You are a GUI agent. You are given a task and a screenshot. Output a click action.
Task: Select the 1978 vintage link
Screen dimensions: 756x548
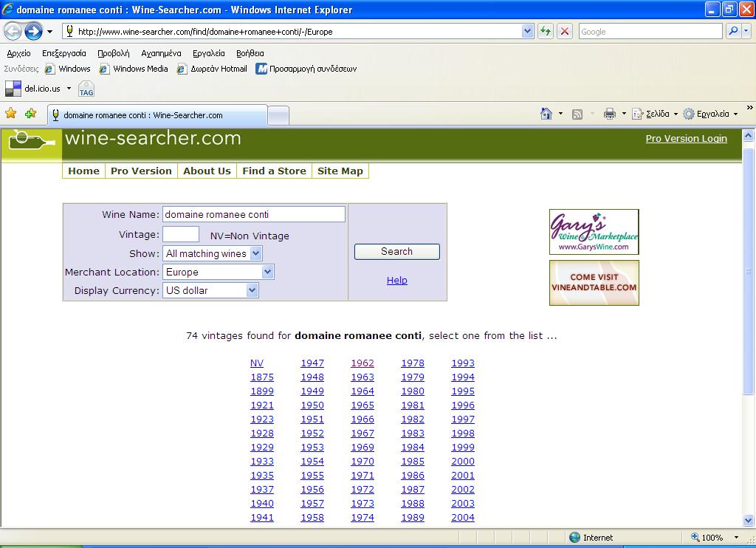coord(413,363)
